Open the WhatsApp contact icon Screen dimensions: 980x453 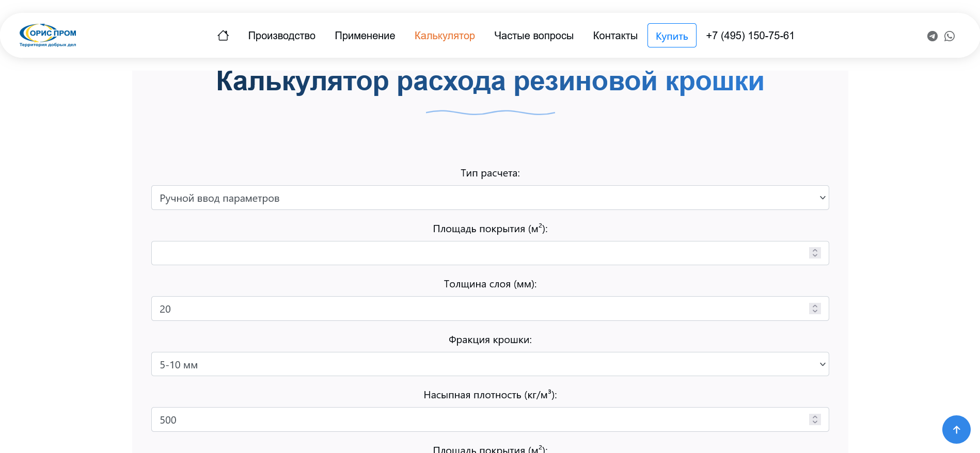949,36
